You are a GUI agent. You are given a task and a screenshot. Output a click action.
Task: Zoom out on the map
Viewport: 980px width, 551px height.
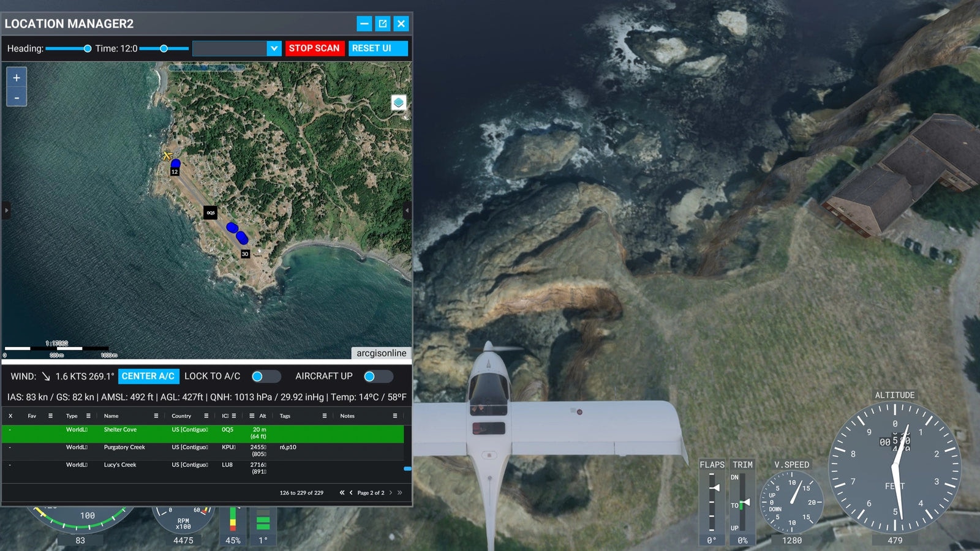click(x=17, y=98)
